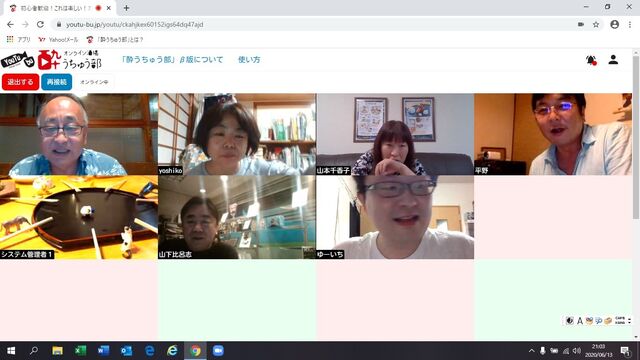Launch Word from the taskbar
The image size is (640, 360).
(x=103, y=351)
